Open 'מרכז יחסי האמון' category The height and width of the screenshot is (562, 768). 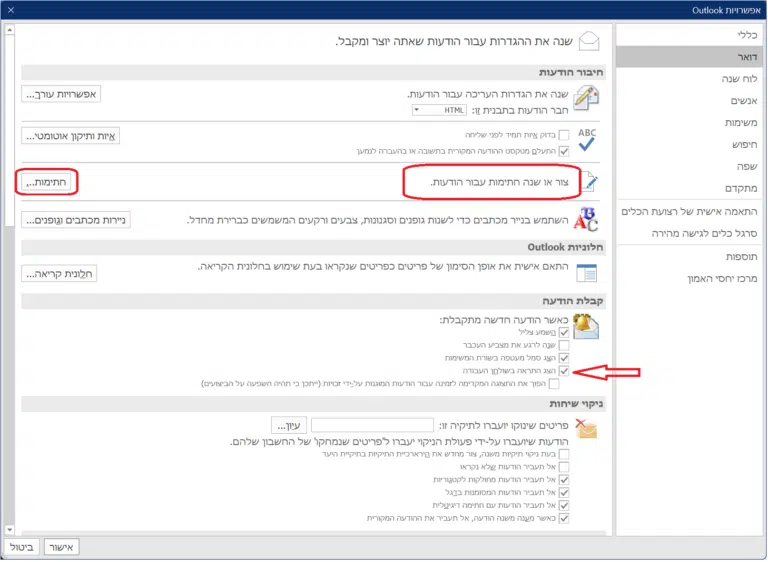coord(689,279)
